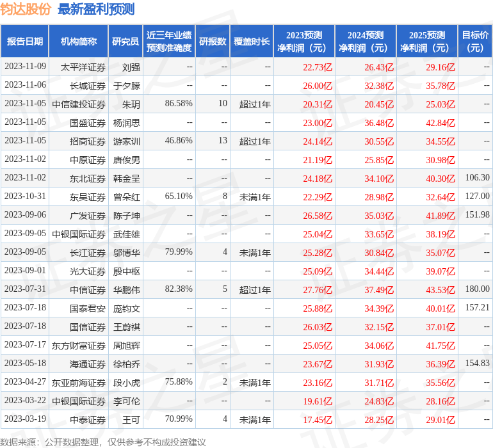The width and height of the screenshot is (493, 448).
Task: Click accuracy value 70.99%
Action: point(179,419)
